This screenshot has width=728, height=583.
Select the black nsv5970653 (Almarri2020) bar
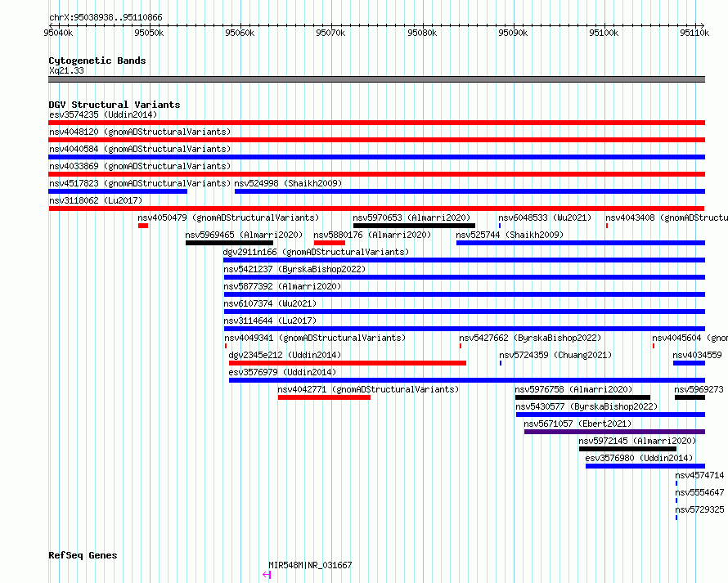(414, 226)
